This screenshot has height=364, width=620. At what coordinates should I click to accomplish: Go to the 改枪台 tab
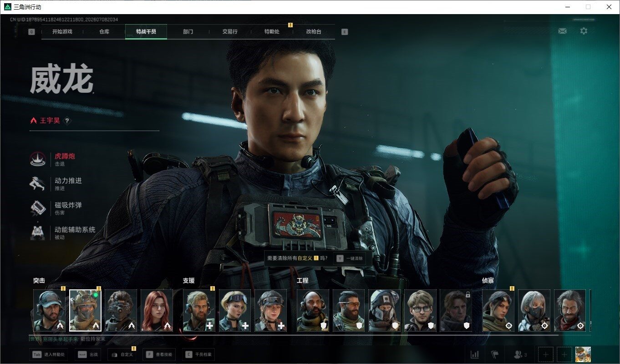tap(314, 32)
